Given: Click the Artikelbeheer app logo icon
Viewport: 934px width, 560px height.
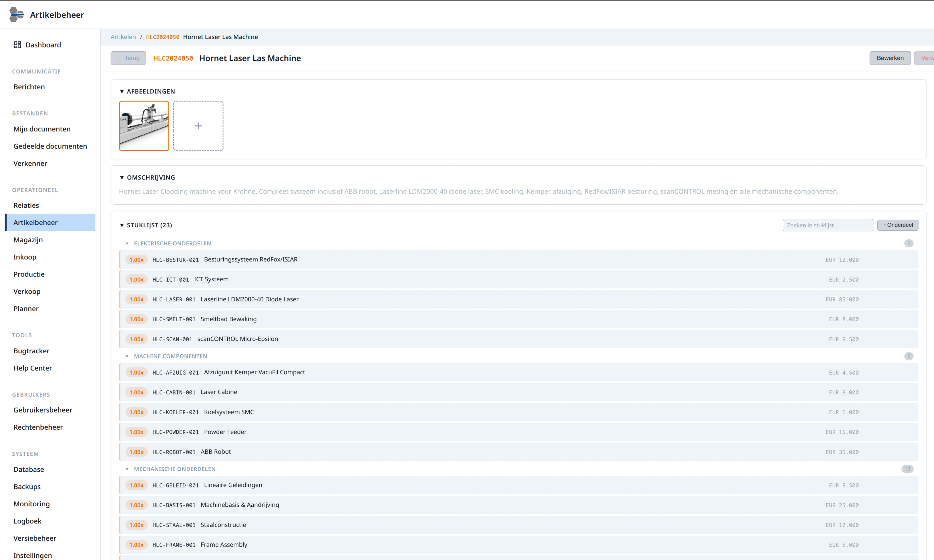Looking at the screenshot, I should click(16, 15).
